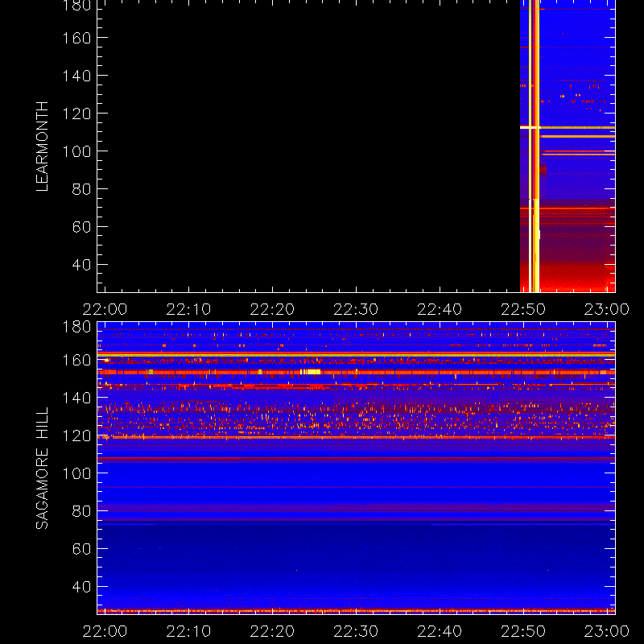Click 22:20 under the Learmonth plot

(272, 309)
